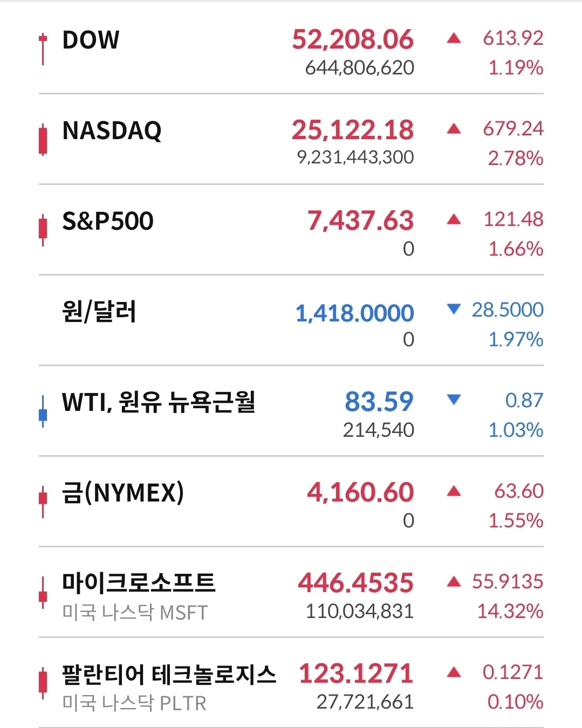This screenshot has height=728, width=582.
Task: Click the WTI blue down arrow
Action: [x=454, y=400]
